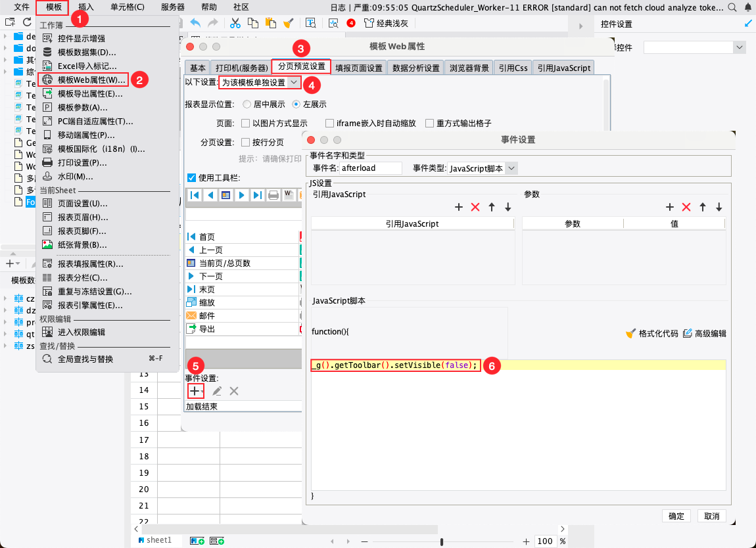Click the redo arrow in main toolbar
The height and width of the screenshot is (548, 756).
[212, 23]
